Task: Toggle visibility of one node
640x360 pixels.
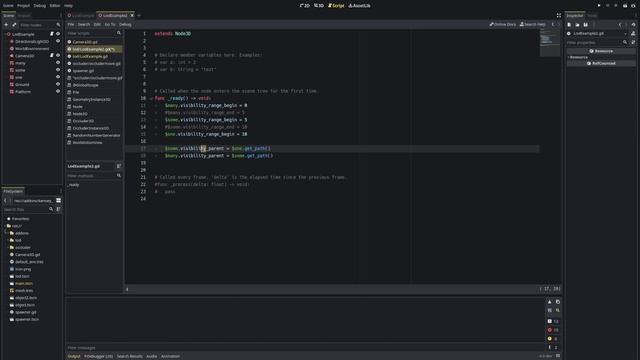Action: pyautogui.click(x=58, y=77)
